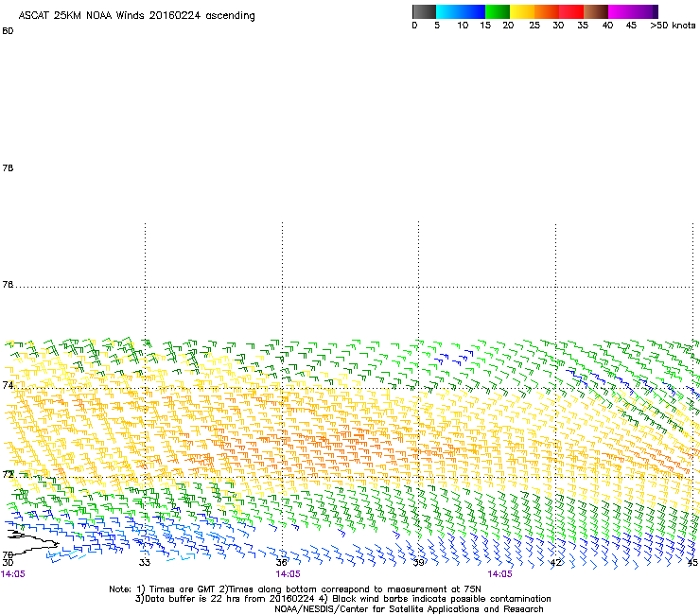700x615 pixels.
Task: Pick the brown 35-40 knots legend color
Action: [x=596, y=11]
